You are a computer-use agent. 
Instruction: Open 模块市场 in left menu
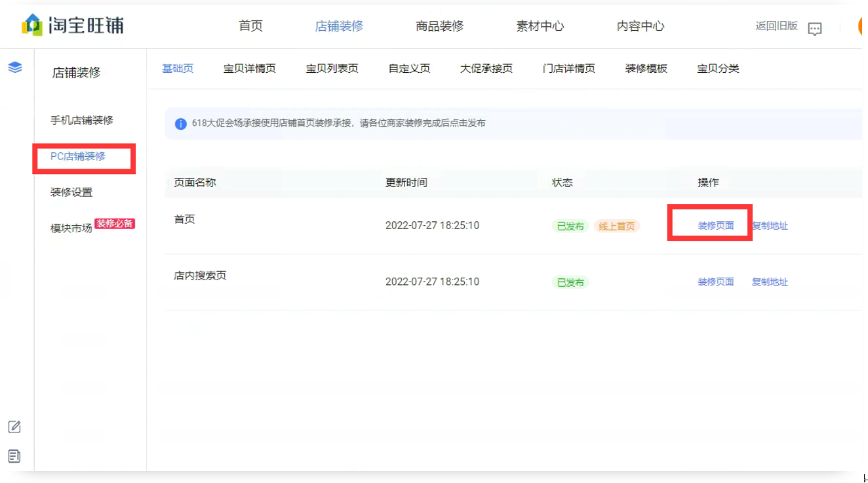click(x=71, y=228)
